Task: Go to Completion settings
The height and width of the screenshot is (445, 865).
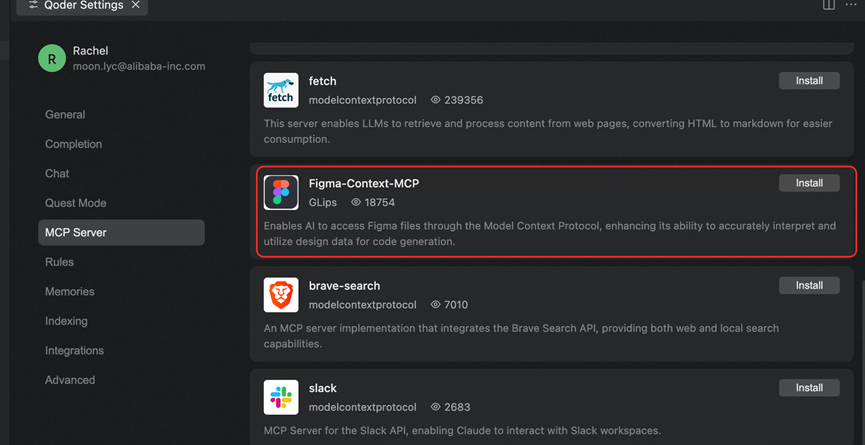Action: point(73,144)
